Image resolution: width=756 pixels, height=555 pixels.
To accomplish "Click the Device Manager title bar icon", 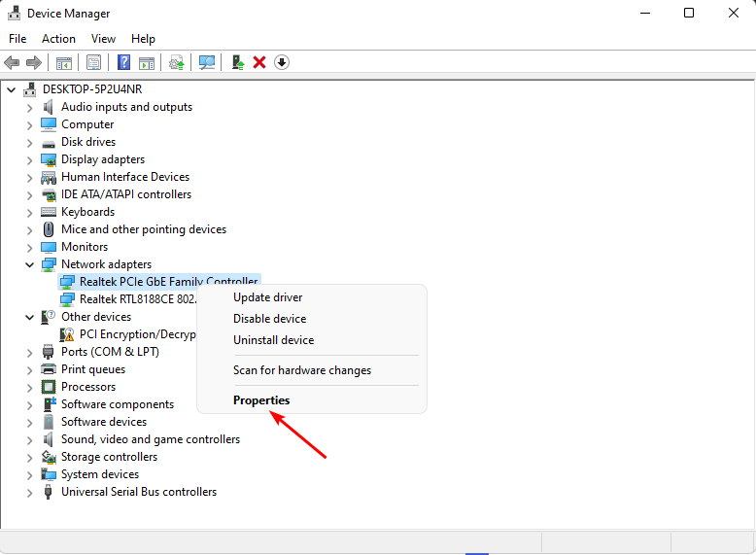I will (14, 13).
